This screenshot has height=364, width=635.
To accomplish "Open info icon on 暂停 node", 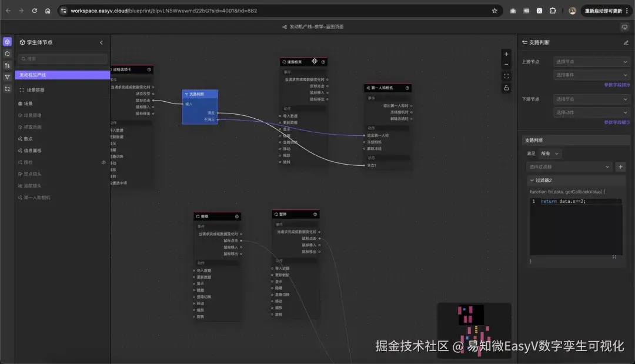I will pos(315,214).
